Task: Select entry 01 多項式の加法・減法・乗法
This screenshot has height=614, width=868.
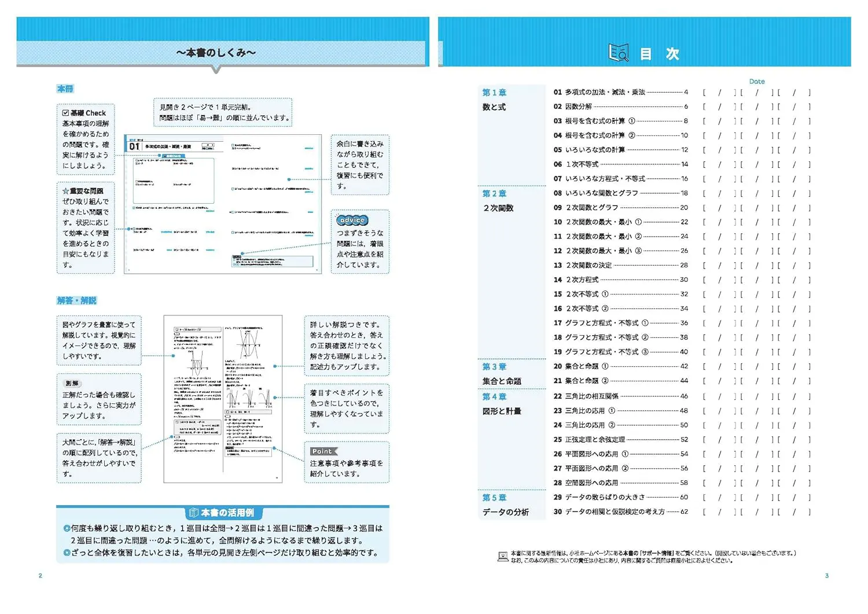Action: (x=620, y=92)
